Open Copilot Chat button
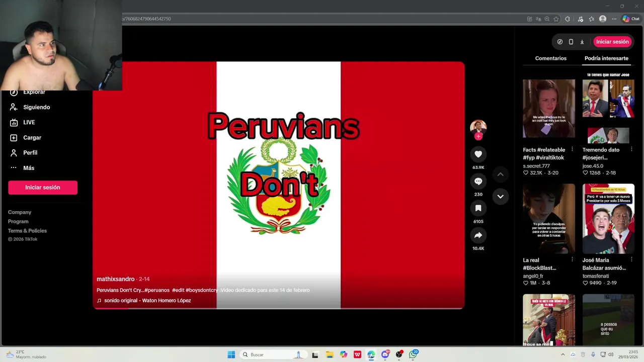The width and height of the screenshot is (644, 362). coord(631,19)
